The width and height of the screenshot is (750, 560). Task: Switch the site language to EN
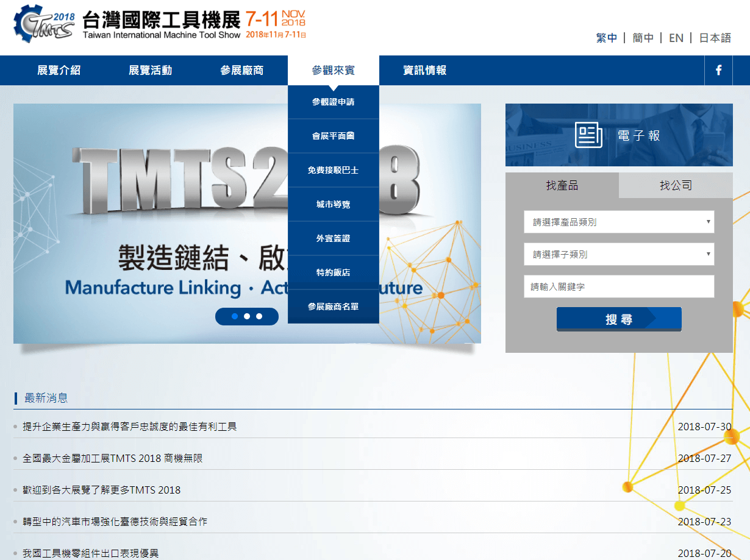[676, 37]
